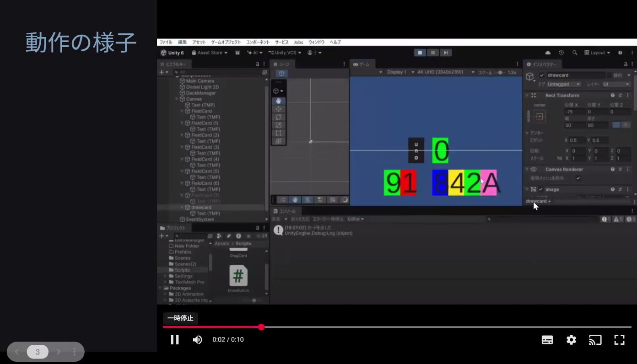Click Unity's step frame button
637x364 pixels.
point(446,53)
